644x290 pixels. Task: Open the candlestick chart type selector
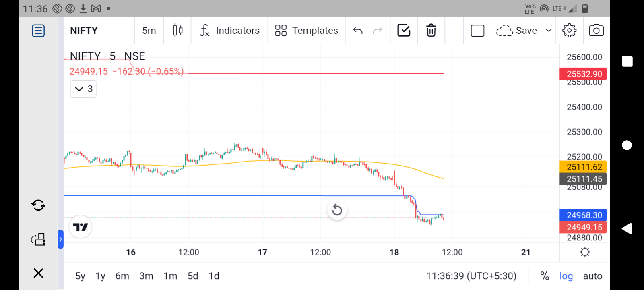[x=178, y=31]
